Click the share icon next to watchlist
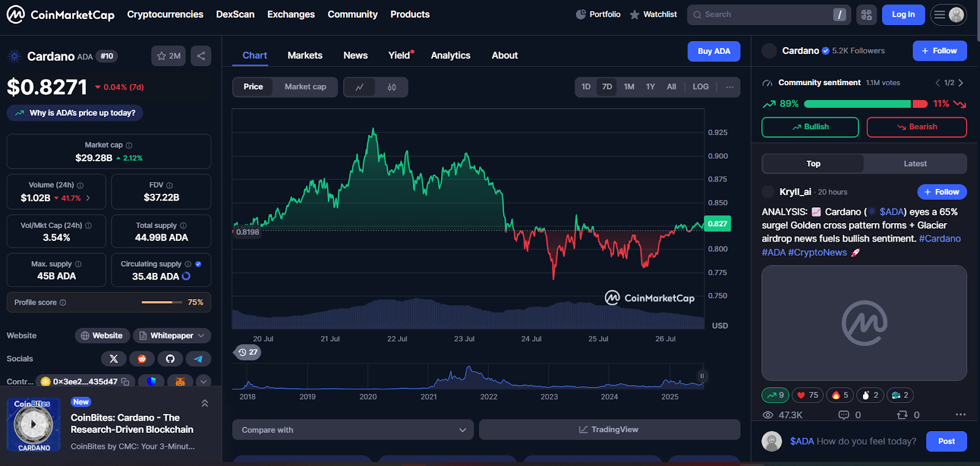This screenshot has height=466, width=980. pos(201,56)
